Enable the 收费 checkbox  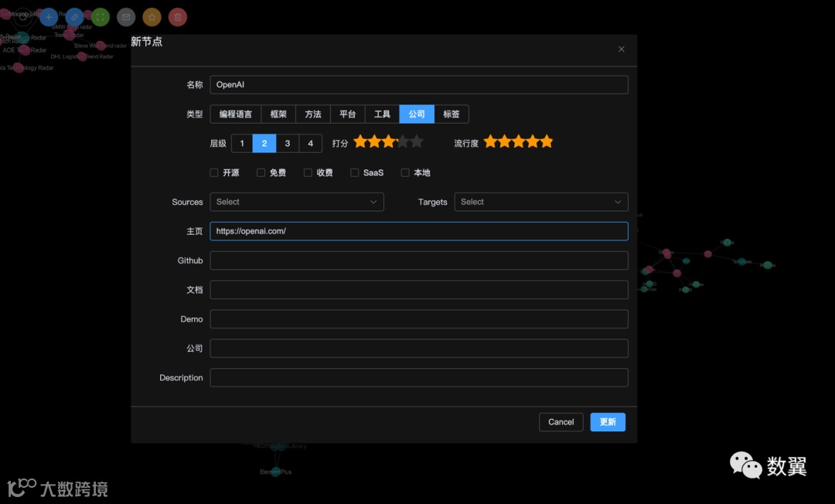308,172
